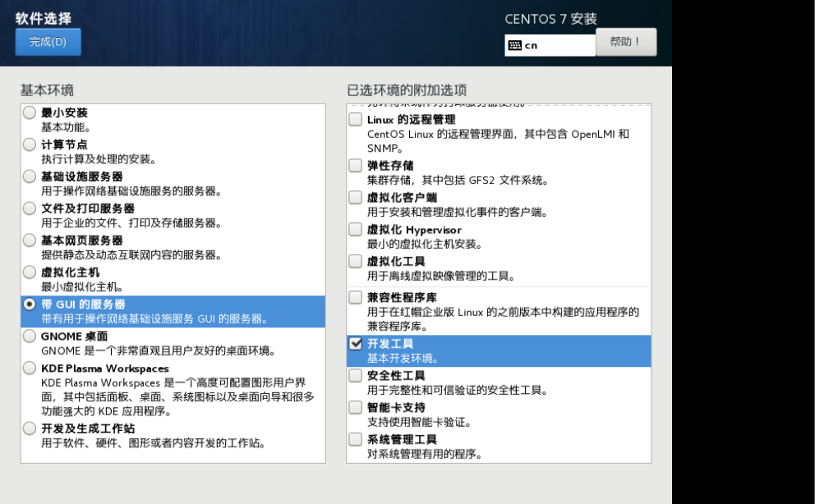Click the 完成(D) done button

click(48, 42)
